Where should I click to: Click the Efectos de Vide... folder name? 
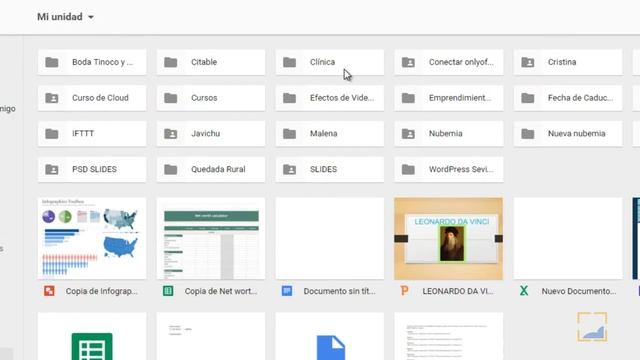[342, 98]
